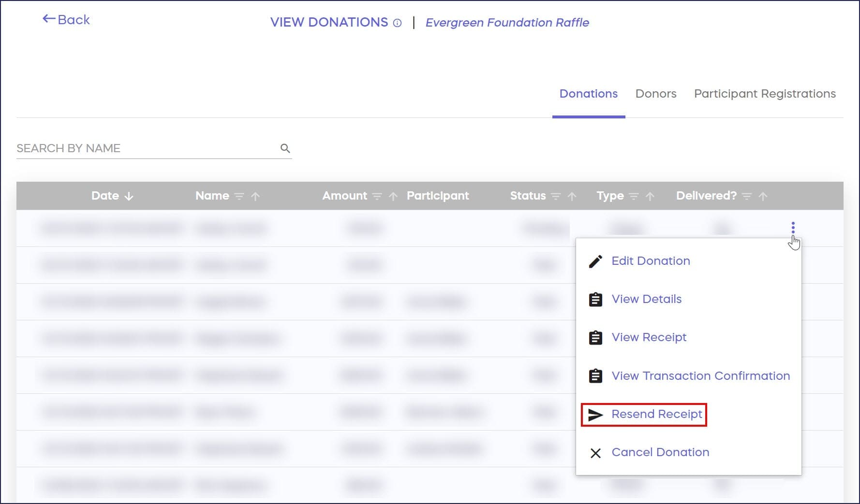This screenshot has width=860, height=504.
Task: Focus the Search By Name field
Action: (x=145, y=148)
